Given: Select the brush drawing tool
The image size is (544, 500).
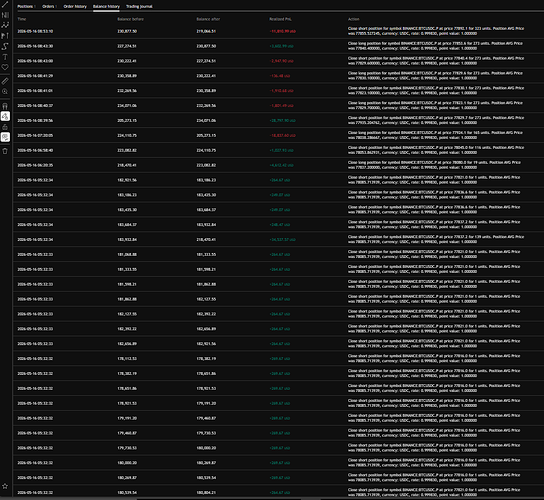Looking at the screenshot, I should [x=5, y=46].
